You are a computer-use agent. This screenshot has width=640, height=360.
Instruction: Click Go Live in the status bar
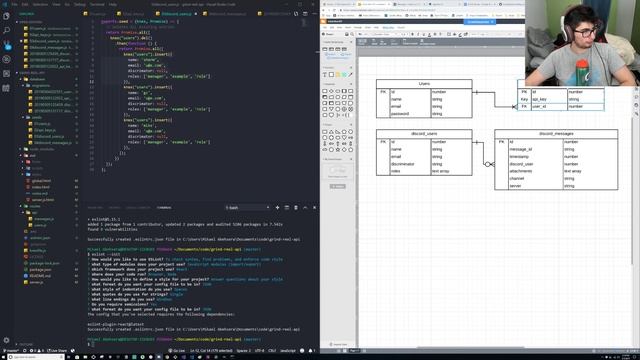click(x=177, y=351)
